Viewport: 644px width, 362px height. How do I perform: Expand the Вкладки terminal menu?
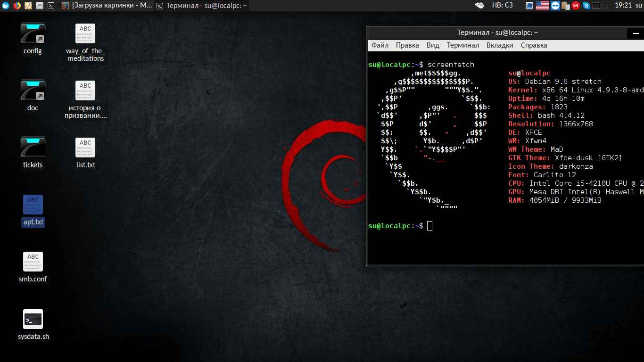point(500,45)
